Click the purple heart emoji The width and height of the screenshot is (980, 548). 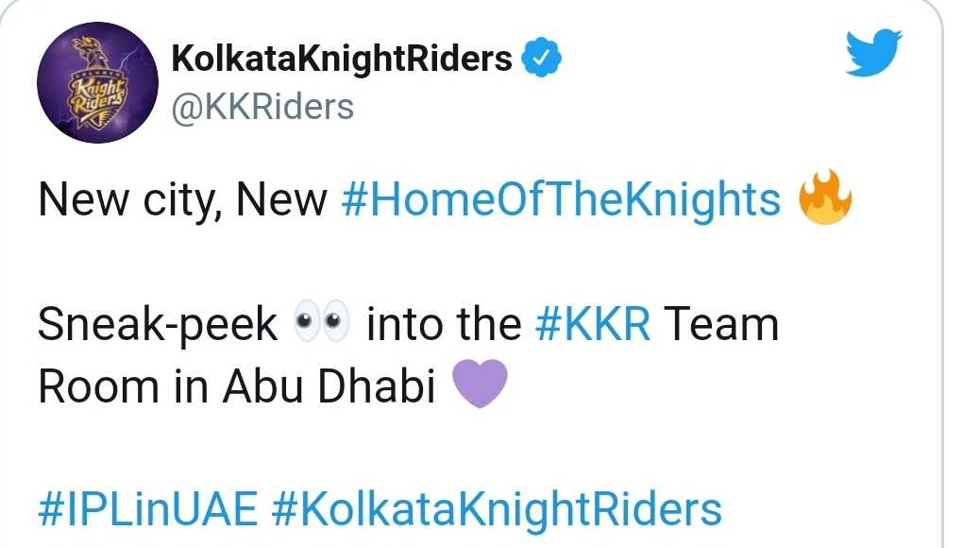[480, 384]
